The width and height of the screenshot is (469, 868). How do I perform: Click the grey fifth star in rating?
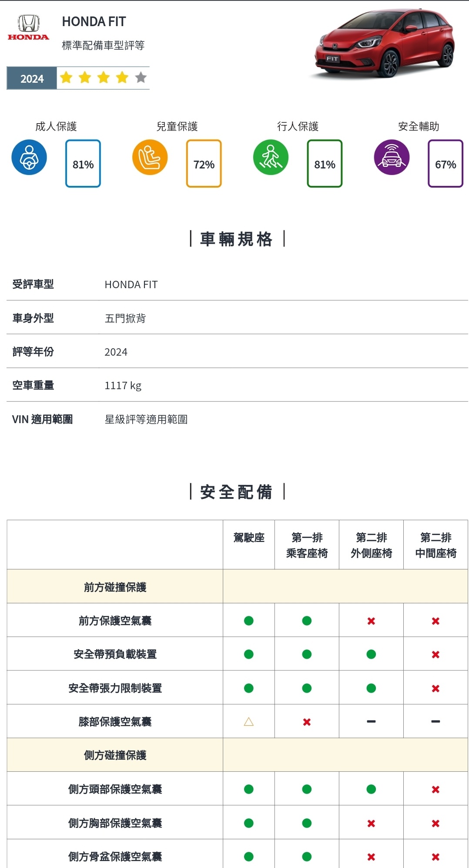[x=141, y=78]
